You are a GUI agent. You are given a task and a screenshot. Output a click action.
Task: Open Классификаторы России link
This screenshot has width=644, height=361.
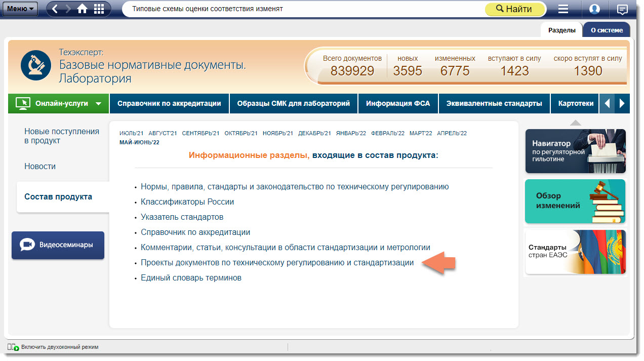pyautogui.click(x=187, y=202)
